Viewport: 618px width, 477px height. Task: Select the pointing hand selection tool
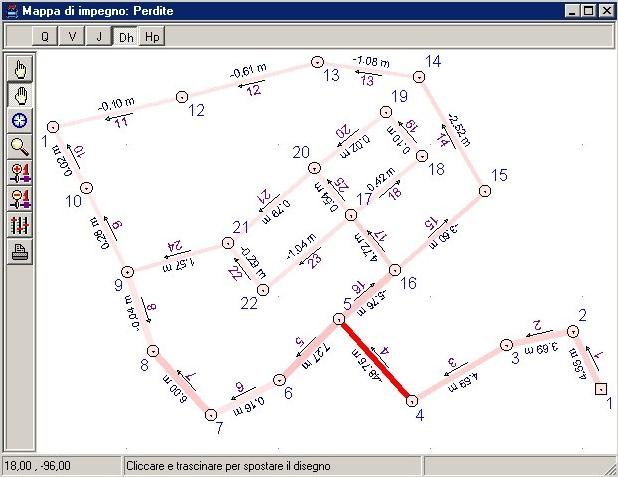[20, 68]
